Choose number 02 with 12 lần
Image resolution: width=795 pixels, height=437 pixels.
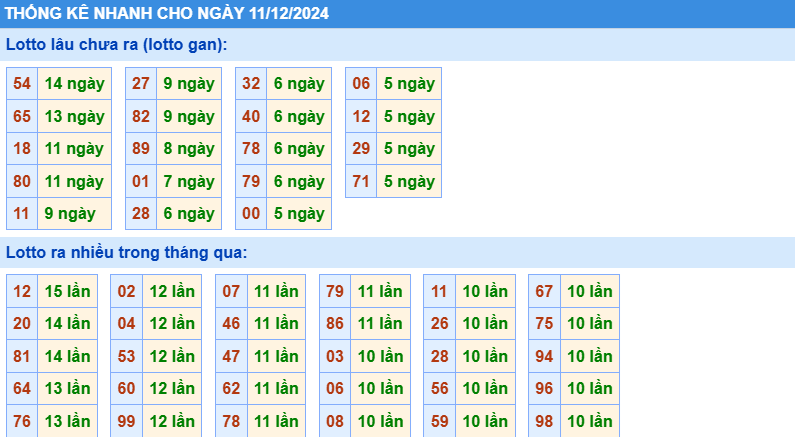[x=126, y=291]
